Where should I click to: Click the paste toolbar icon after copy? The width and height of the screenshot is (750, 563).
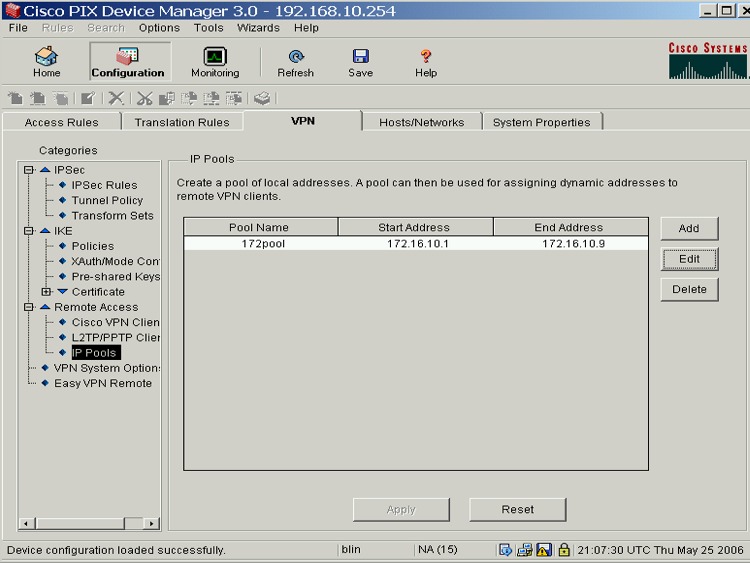[x=189, y=99]
